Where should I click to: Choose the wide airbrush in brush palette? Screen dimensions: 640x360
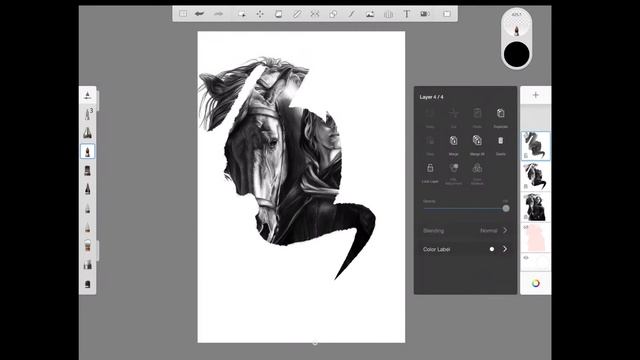tap(87, 133)
